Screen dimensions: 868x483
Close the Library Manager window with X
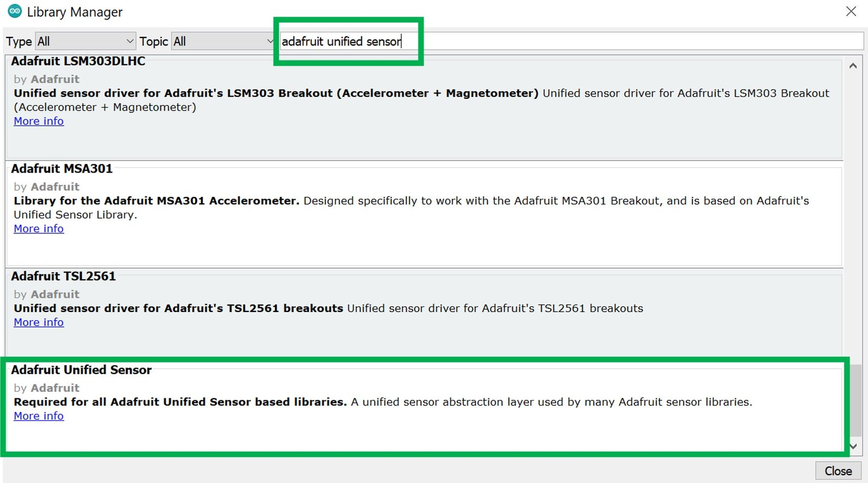(851, 11)
